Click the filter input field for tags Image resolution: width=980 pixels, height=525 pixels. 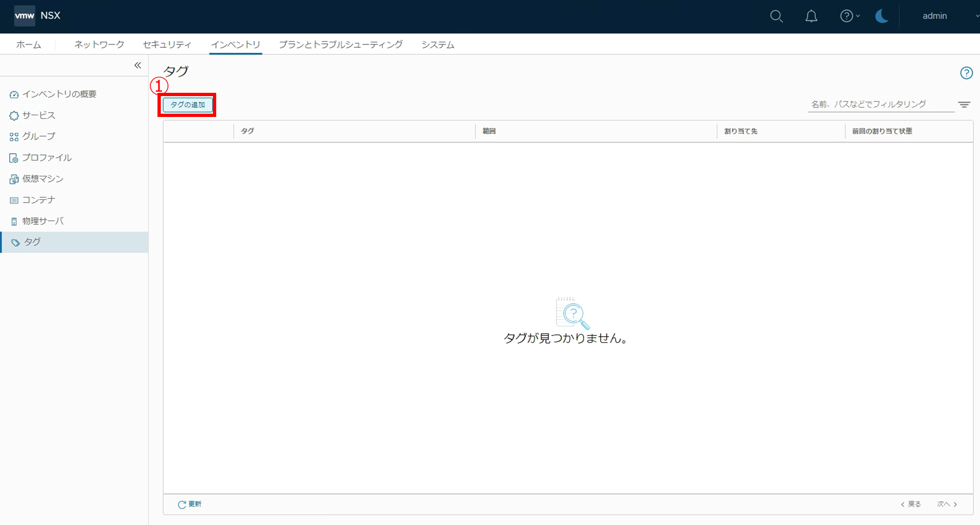click(x=880, y=104)
